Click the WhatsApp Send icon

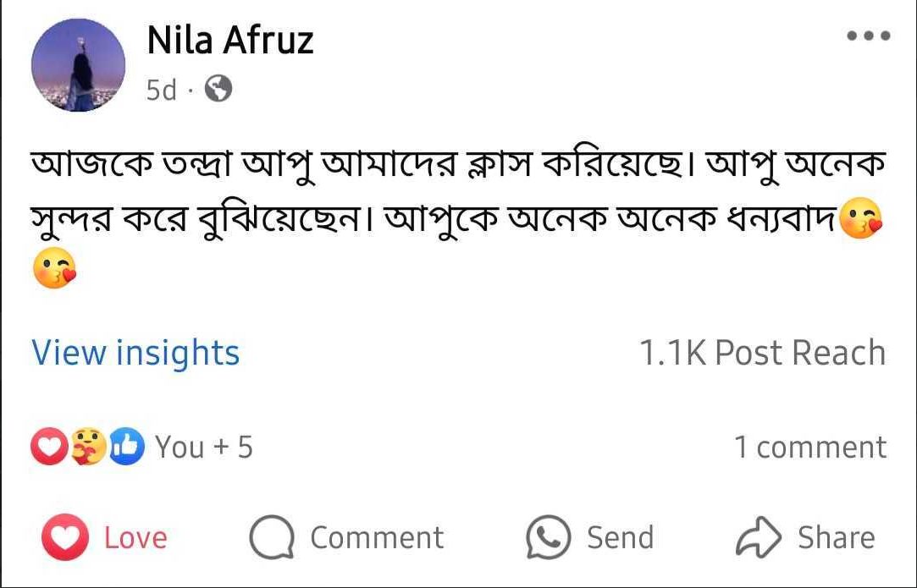[x=547, y=538]
